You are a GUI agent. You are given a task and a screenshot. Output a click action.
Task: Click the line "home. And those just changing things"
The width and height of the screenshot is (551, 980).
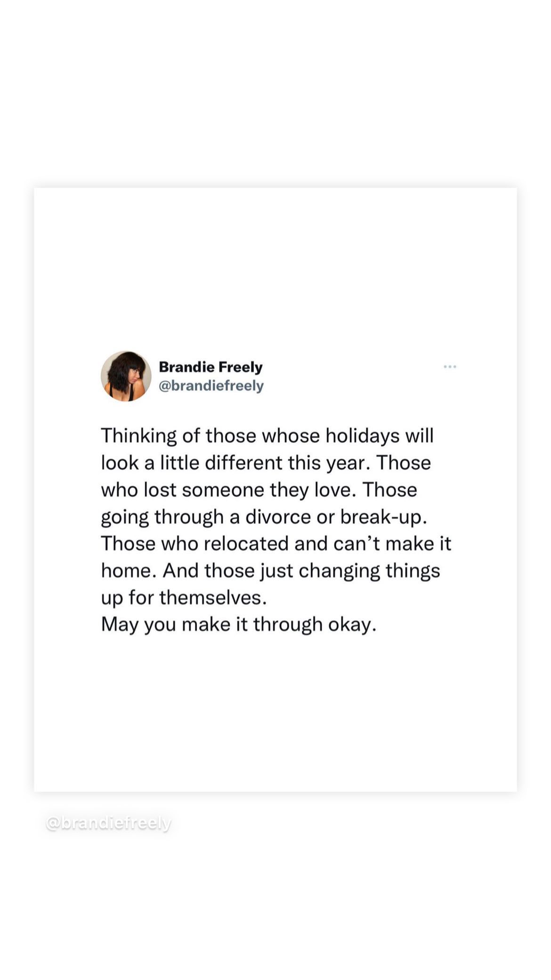pyautogui.click(x=270, y=571)
